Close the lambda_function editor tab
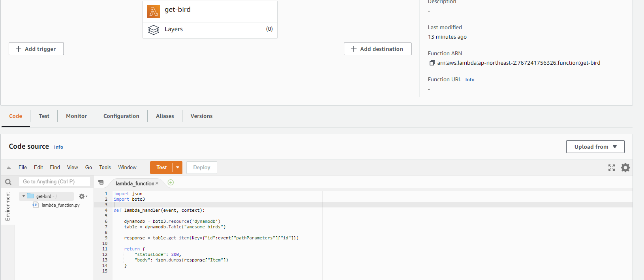 coord(157,183)
